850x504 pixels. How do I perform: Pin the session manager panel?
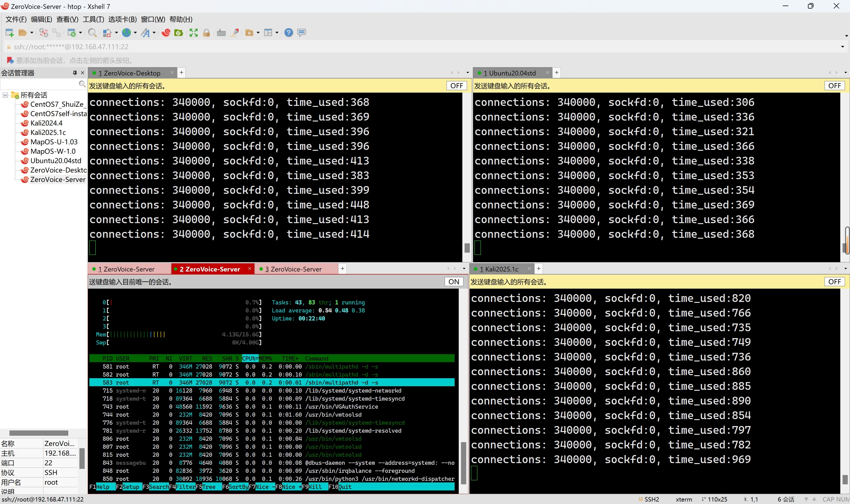pyautogui.click(x=75, y=73)
